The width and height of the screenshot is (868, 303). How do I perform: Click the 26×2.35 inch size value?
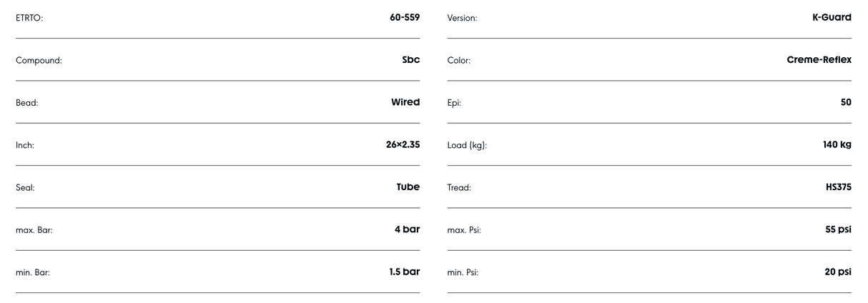pyautogui.click(x=403, y=144)
